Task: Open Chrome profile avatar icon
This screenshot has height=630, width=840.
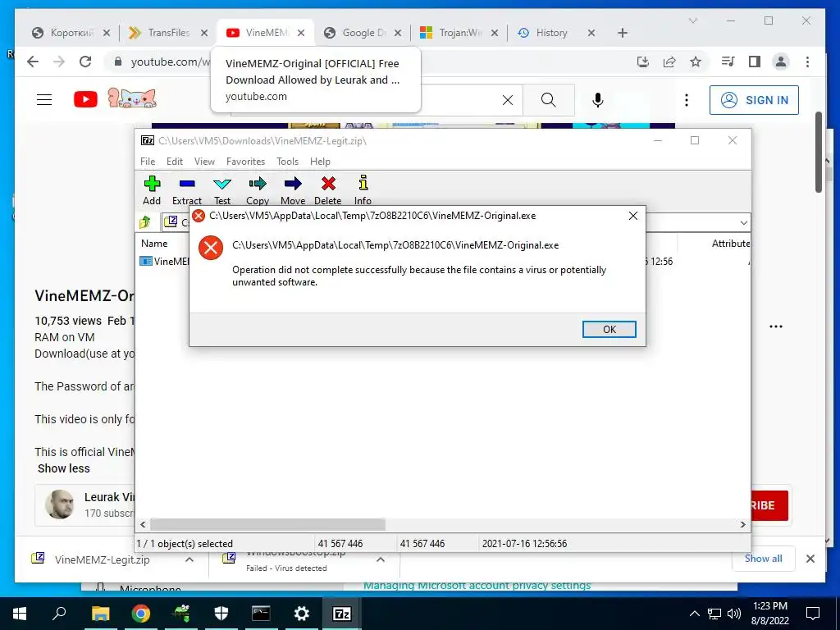Action: click(x=781, y=62)
